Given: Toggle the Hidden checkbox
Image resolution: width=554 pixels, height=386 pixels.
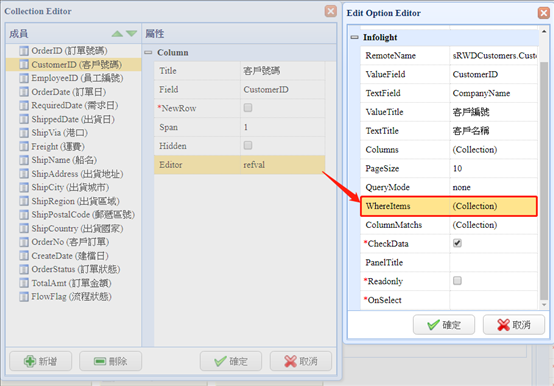Looking at the screenshot, I should tap(248, 146).
